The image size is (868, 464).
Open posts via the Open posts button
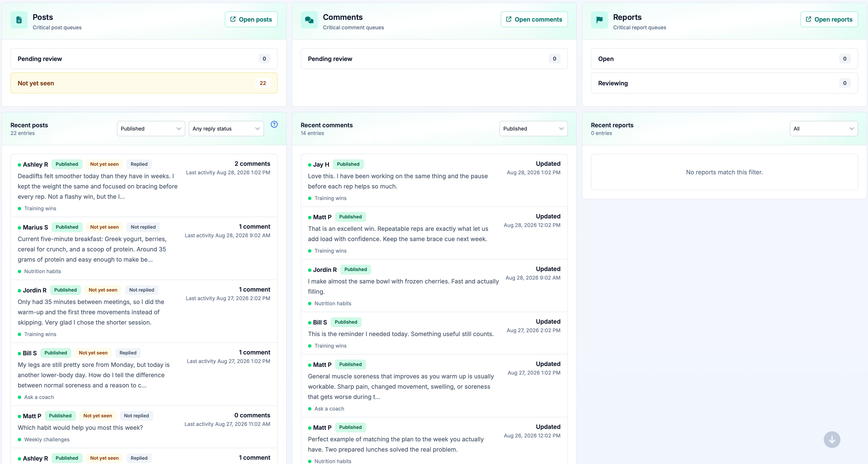point(251,19)
